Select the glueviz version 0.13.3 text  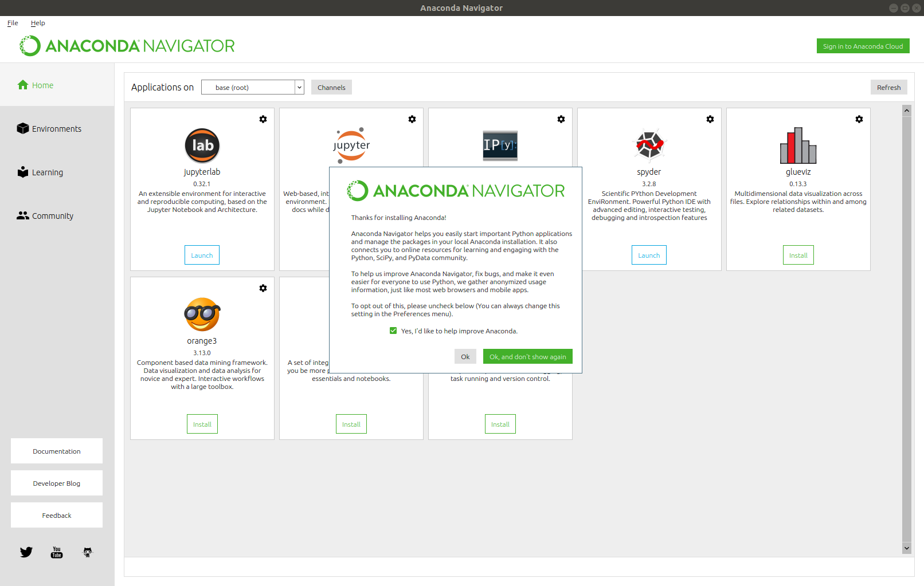(798, 184)
